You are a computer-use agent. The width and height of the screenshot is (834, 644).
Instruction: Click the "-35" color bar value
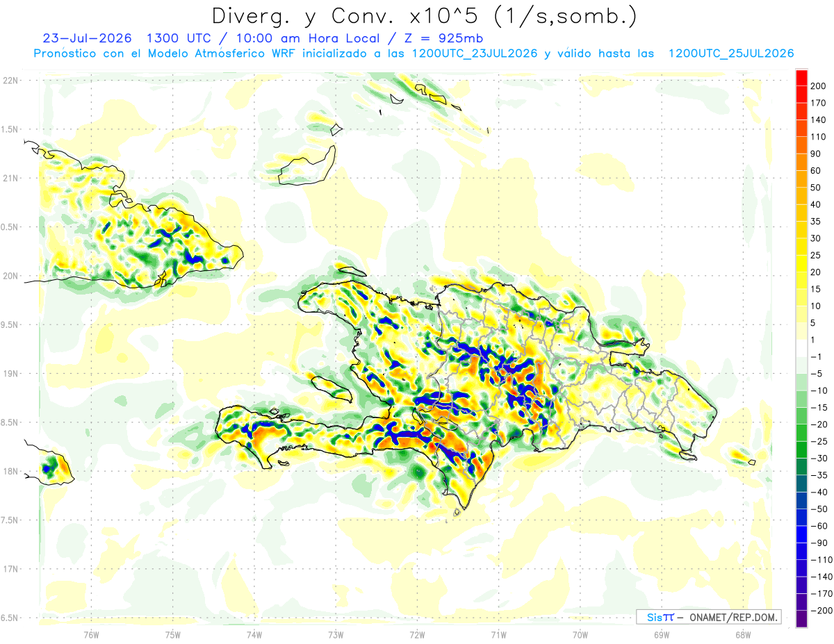819,475
